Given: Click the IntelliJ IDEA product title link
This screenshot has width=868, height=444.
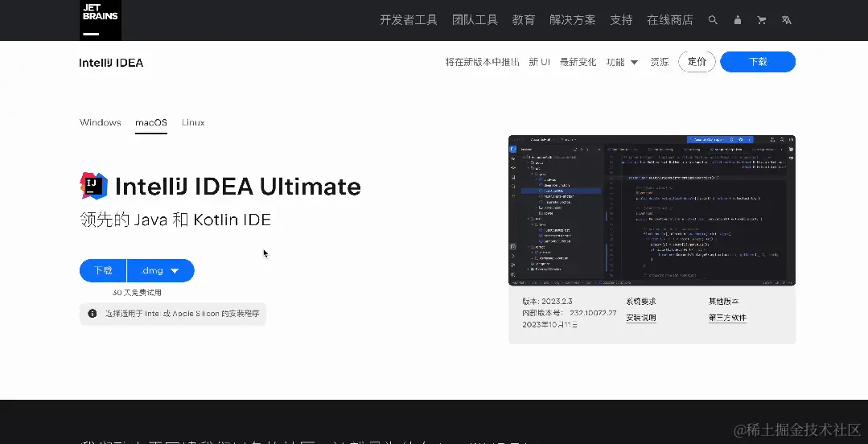Looking at the screenshot, I should pyautogui.click(x=111, y=63).
